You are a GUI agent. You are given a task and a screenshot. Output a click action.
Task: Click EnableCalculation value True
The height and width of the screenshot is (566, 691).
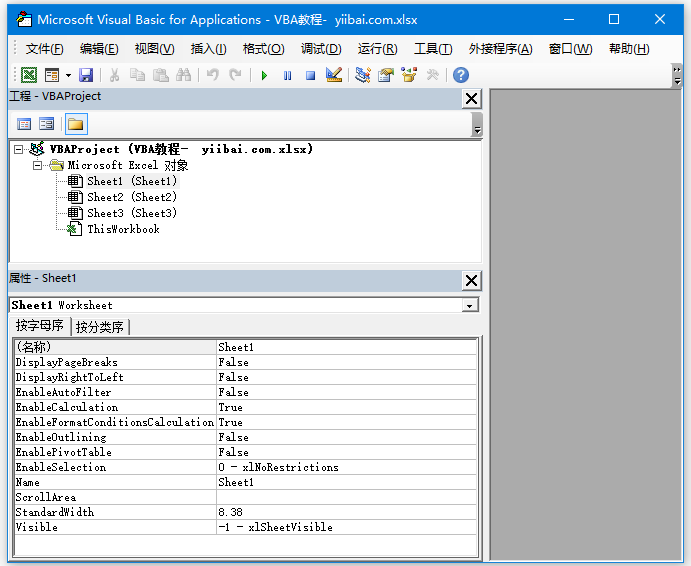[x=346, y=407]
